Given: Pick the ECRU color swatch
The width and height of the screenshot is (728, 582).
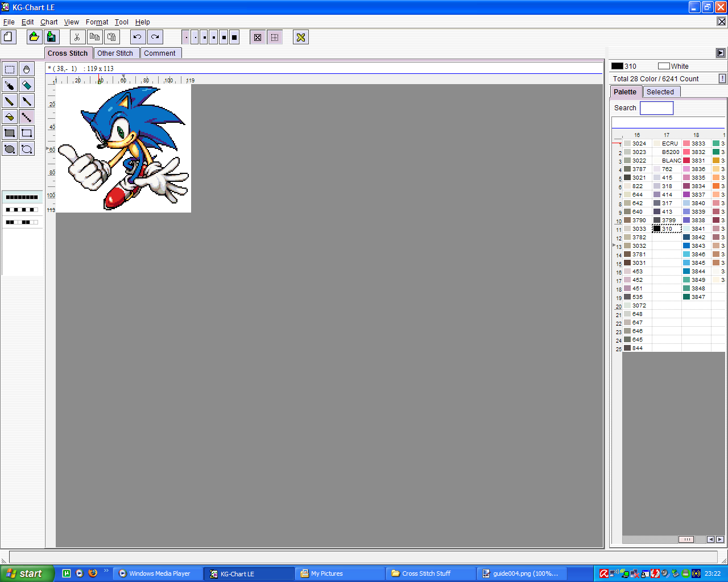Looking at the screenshot, I should tap(667, 143).
